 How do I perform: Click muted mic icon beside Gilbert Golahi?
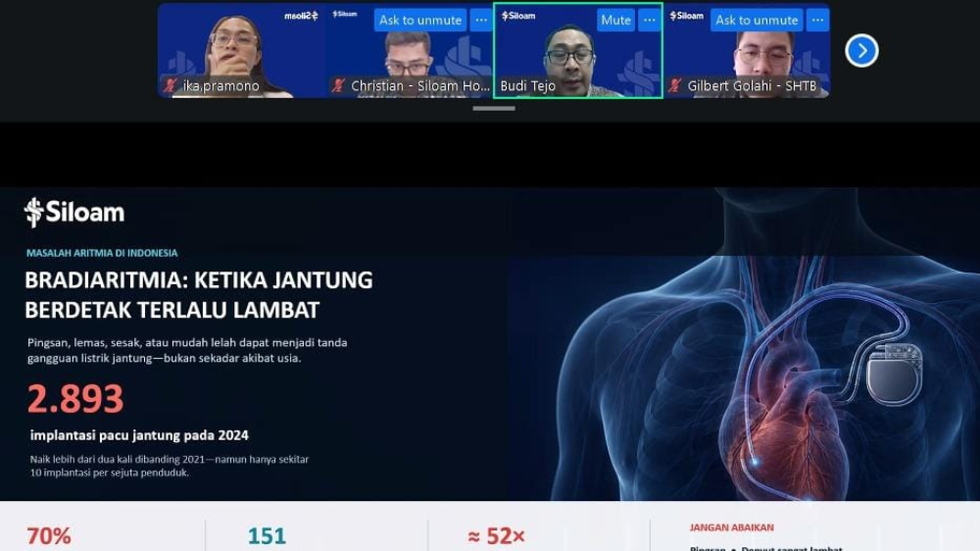click(x=674, y=85)
